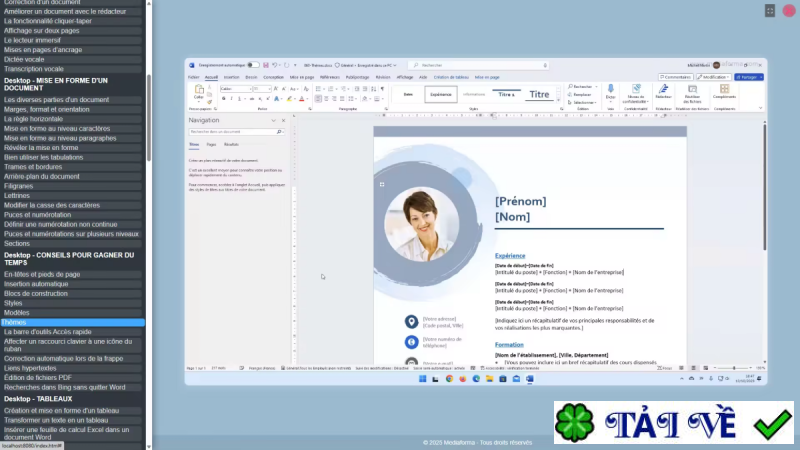This screenshot has width=800, height=450.
Task: Switch to Création de tableau tab
Action: point(451,77)
